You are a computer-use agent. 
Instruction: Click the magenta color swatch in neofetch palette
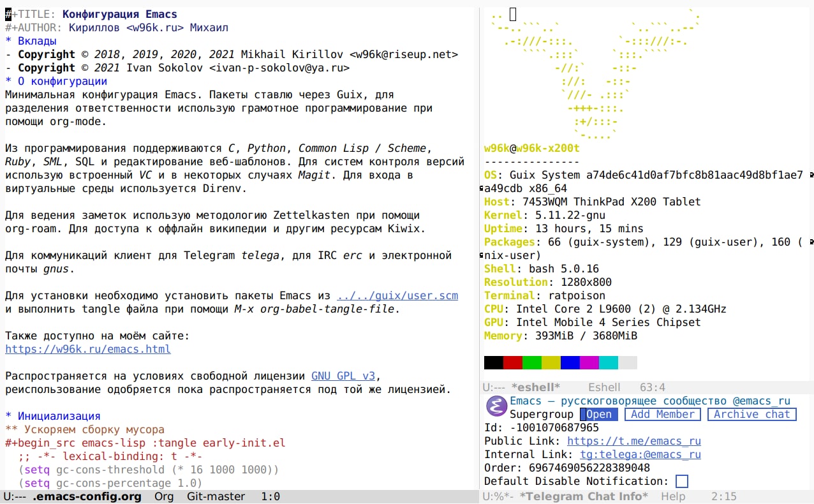tap(589, 362)
